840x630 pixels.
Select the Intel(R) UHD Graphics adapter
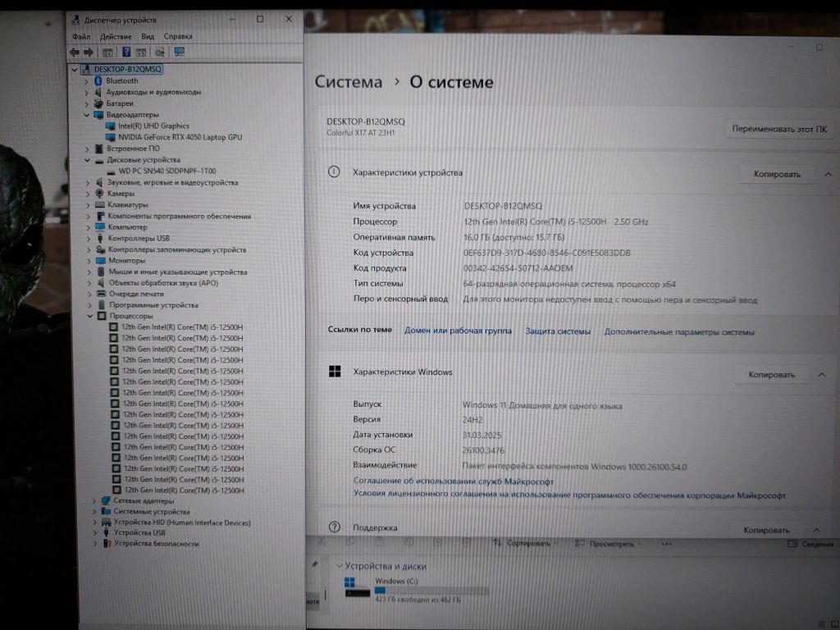[x=153, y=126]
